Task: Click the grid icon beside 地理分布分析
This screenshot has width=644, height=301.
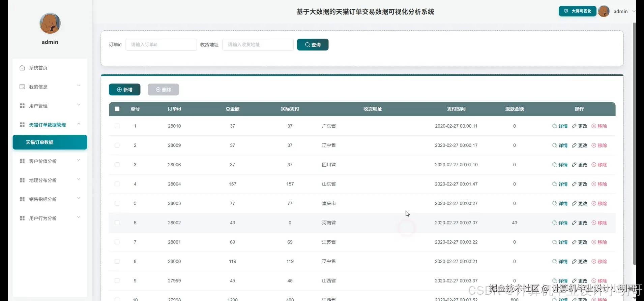Action: point(22,180)
